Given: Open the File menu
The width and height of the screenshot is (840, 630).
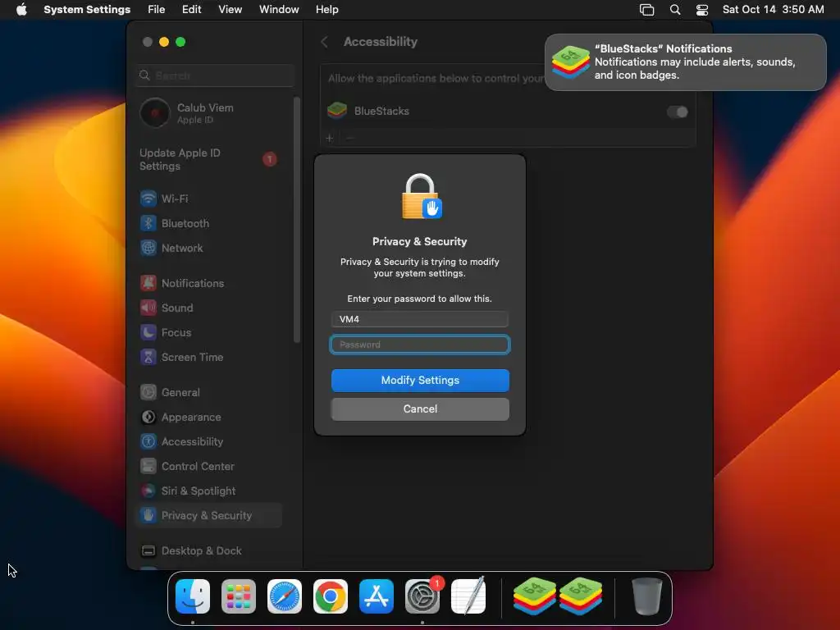Looking at the screenshot, I should [157, 10].
